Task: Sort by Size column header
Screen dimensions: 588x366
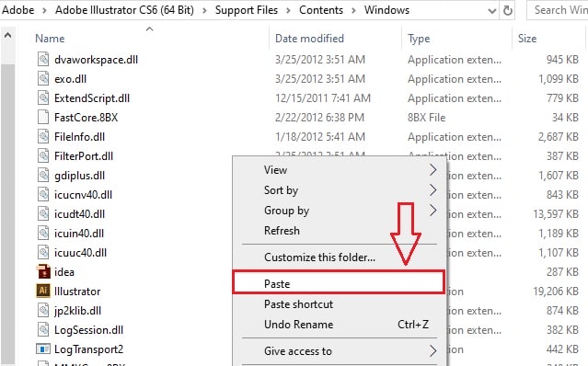Action: pos(527,39)
